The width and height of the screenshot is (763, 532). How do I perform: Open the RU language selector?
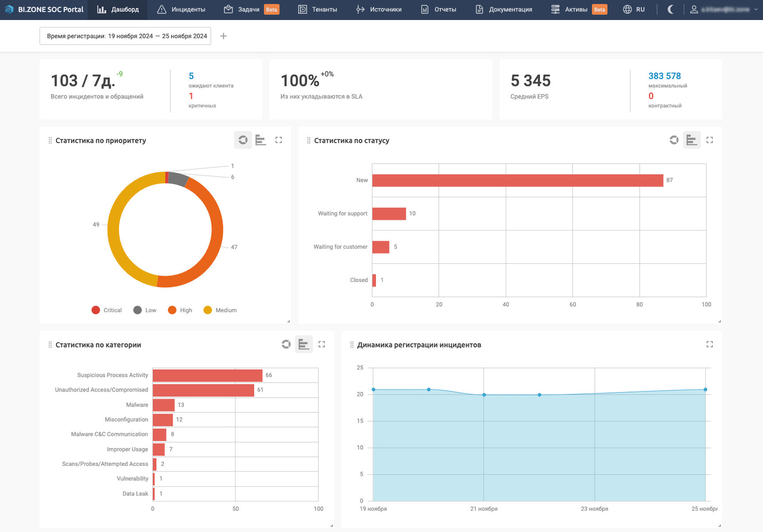634,9
